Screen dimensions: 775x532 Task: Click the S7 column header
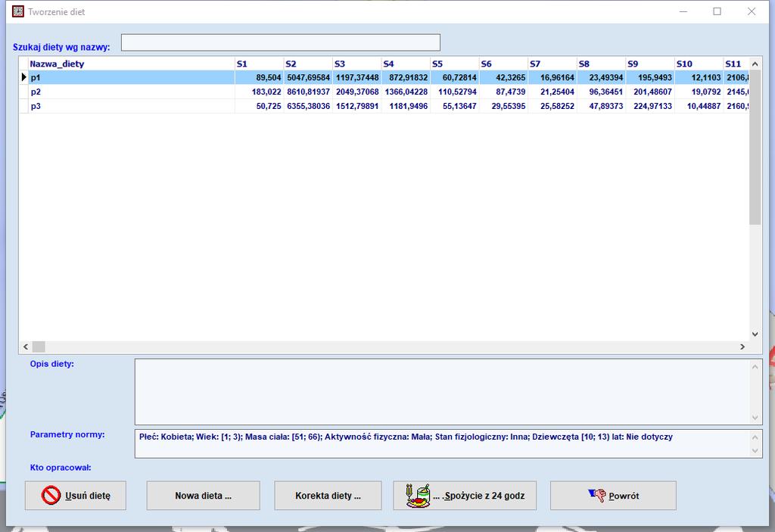pyautogui.click(x=553, y=64)
